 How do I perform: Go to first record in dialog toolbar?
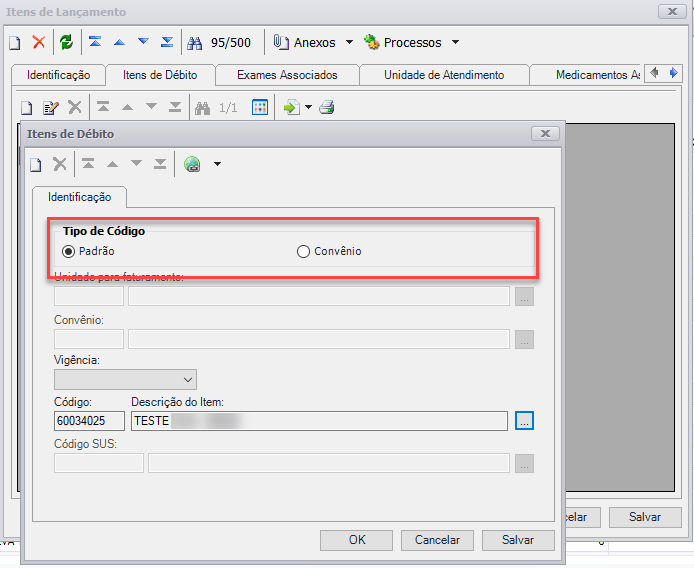click(88, 164)
